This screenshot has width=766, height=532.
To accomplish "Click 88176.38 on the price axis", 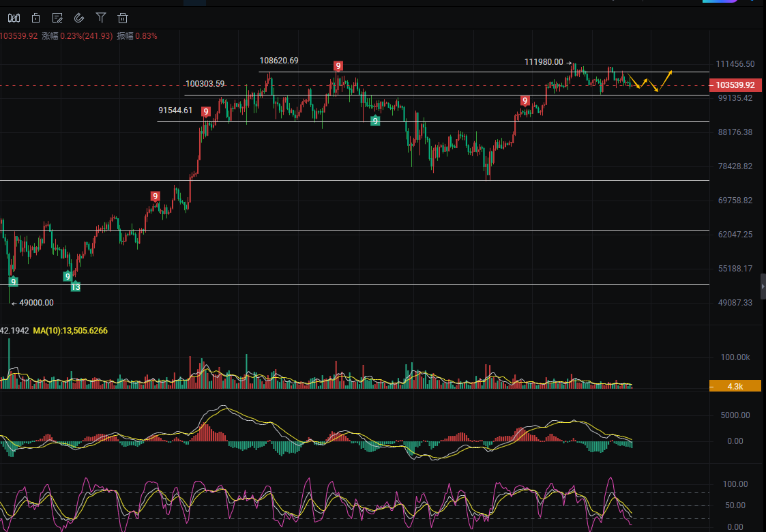I will click(735, 132).
